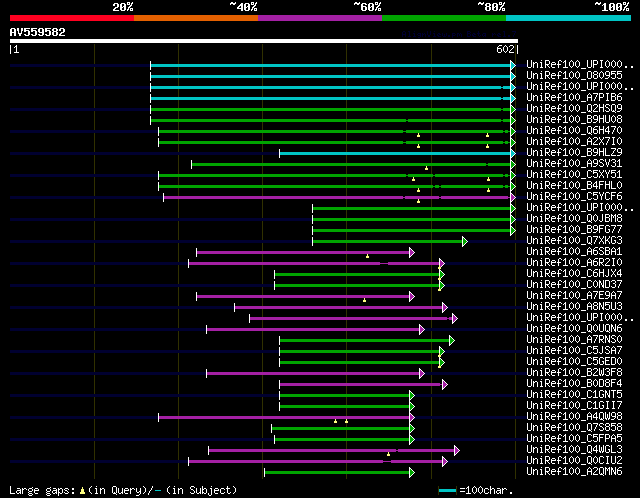This screenshot has width=640, height=498.
Task: Open hit UniRef100_O80955
Action: tap(574, 76)
